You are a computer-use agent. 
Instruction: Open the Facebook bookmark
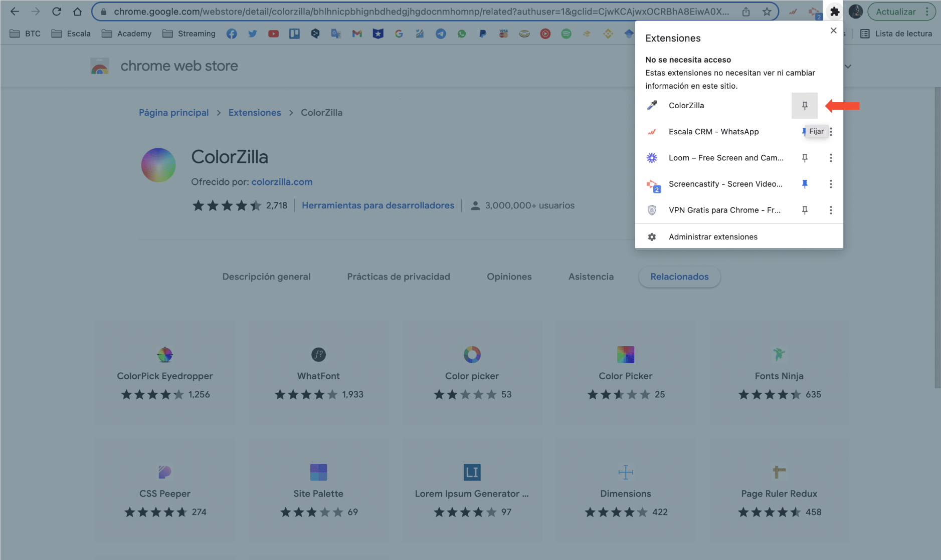pyautogui.click(x=232, y=34)
